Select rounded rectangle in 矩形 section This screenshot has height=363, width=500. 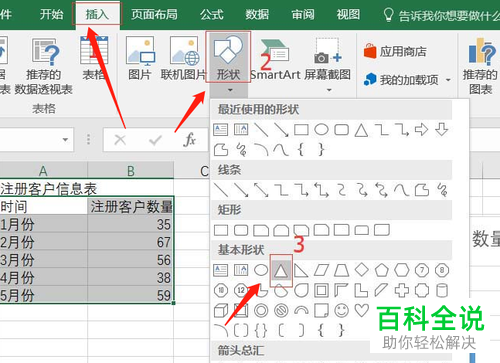pyautogui.click(x=241, y=230)
